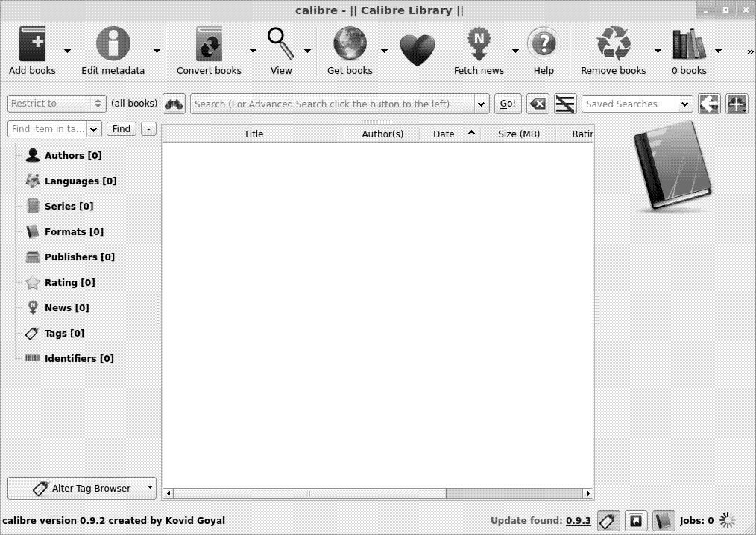Select Languages [0] category
Screen dimensions: 756x535
point(81,181)
